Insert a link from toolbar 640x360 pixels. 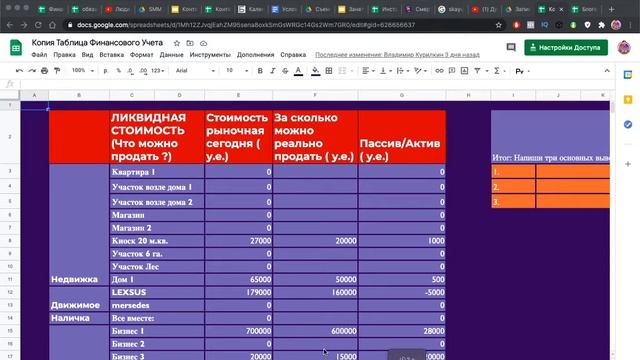click(x=439, y=71)
